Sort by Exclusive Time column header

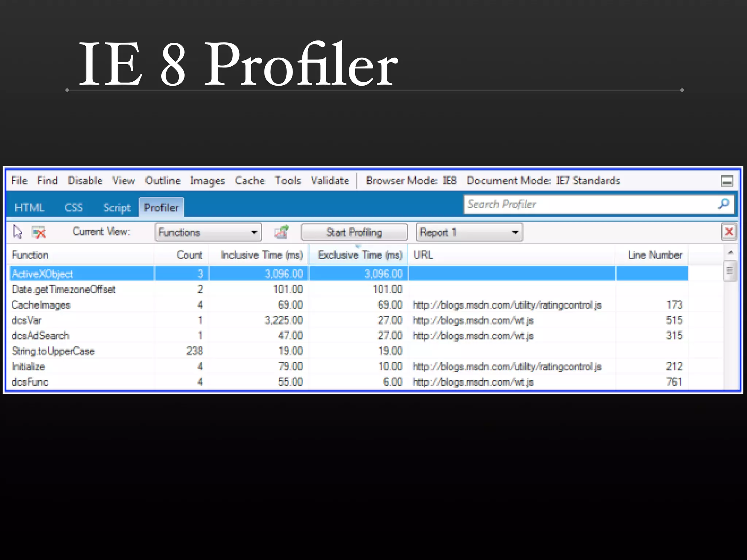[x=360, y=255]
